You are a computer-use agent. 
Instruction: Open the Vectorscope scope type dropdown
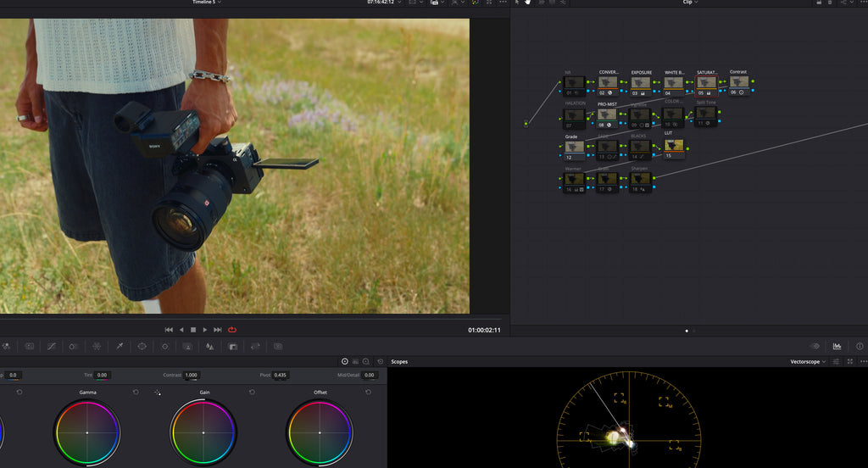(x=808, y=362)
